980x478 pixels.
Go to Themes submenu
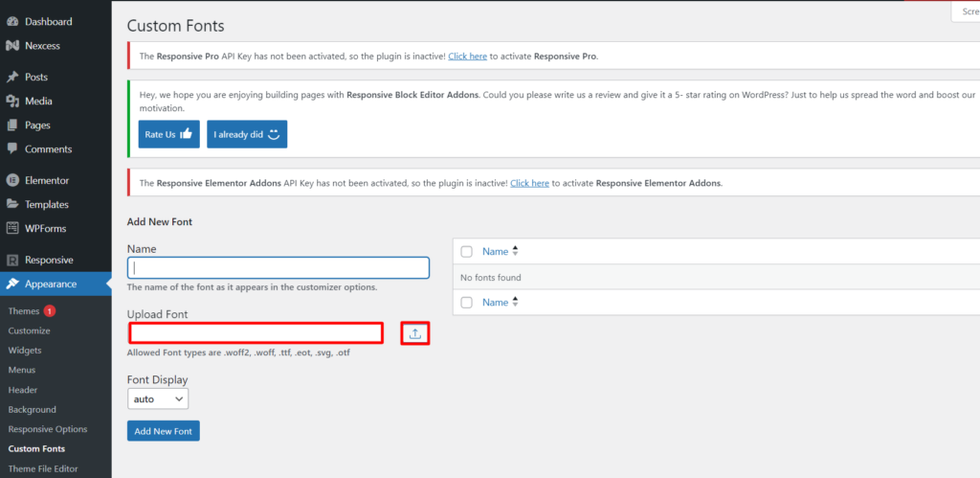coord(24,311)
